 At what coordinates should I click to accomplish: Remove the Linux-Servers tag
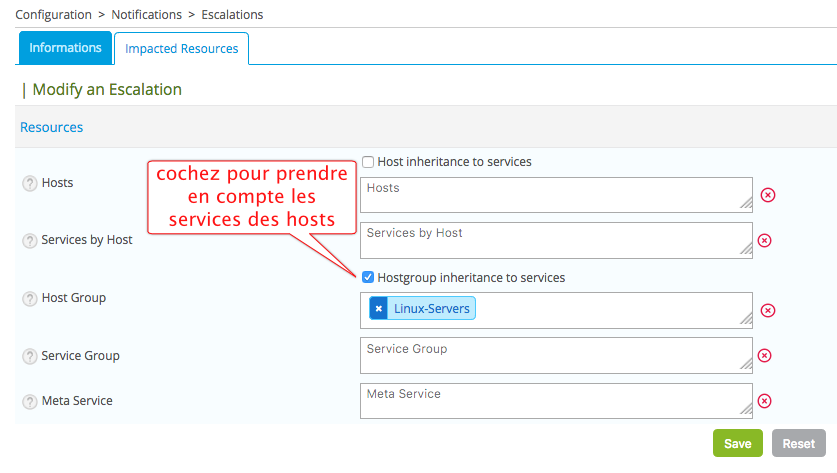(378, 309)
